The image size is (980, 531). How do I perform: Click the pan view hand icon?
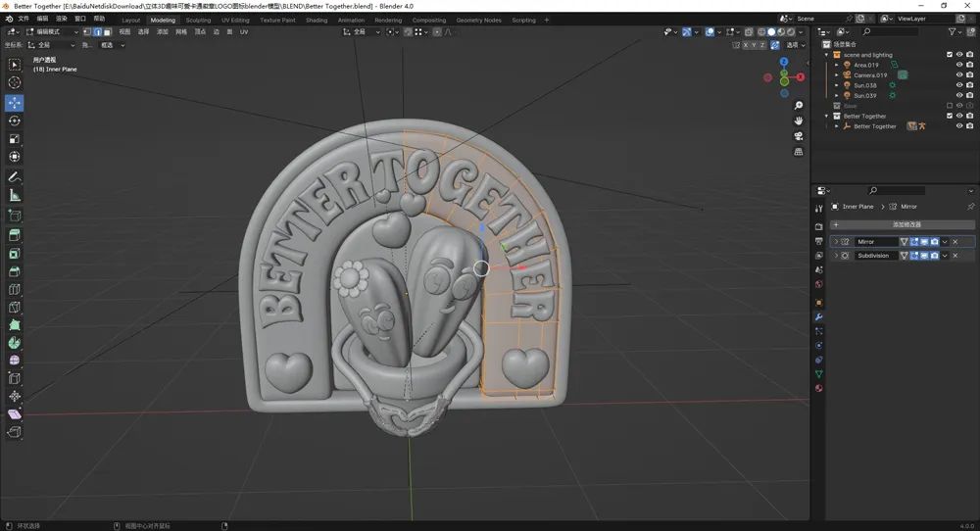[798, 121]
